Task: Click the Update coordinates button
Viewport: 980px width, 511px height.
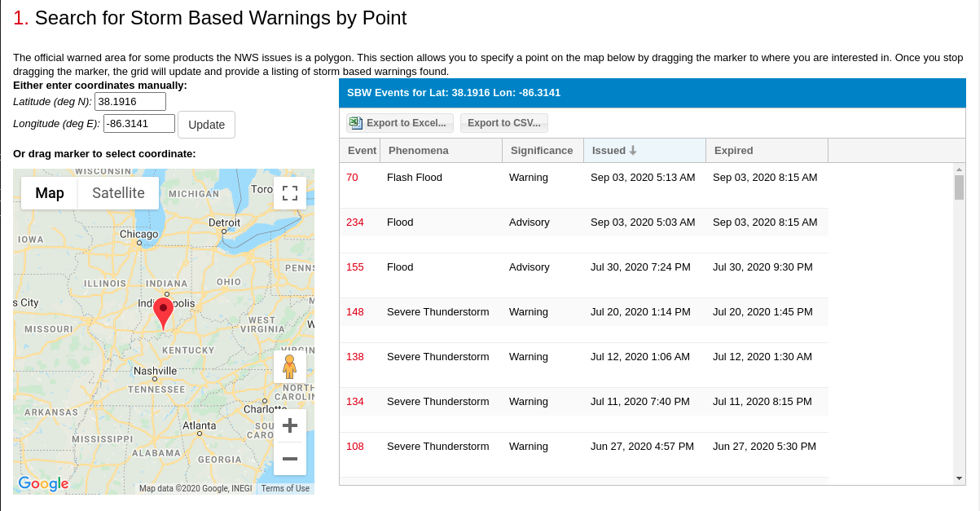Action: click(206, 125)
